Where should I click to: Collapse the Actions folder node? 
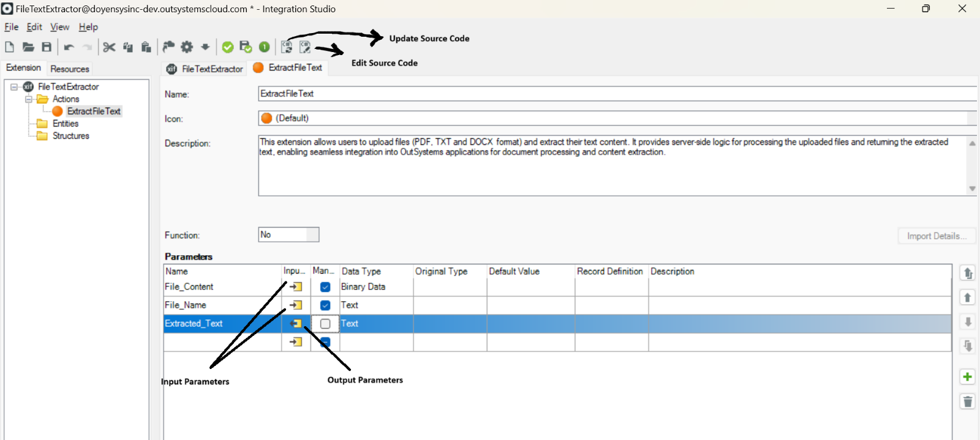28,99
